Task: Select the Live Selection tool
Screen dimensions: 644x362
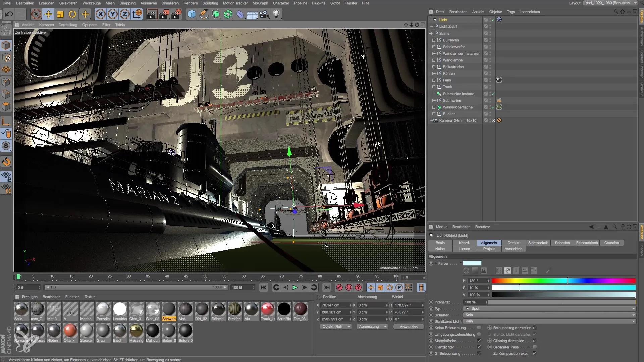Action: [x=36, y=14]
